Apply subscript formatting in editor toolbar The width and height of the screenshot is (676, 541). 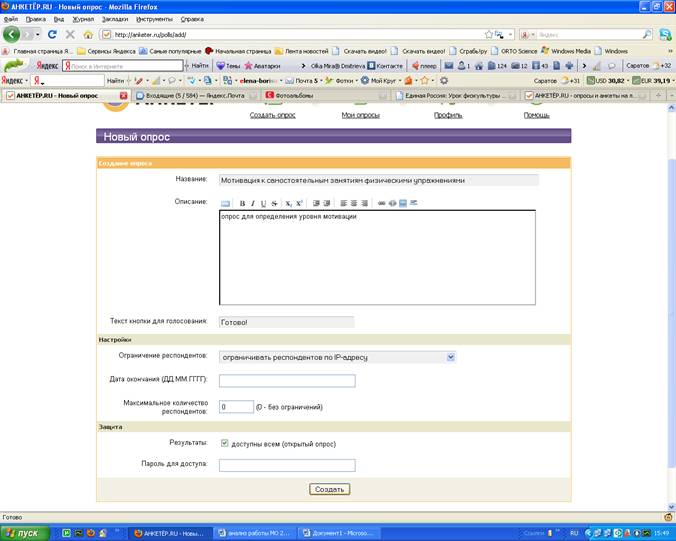coord(288,203)
